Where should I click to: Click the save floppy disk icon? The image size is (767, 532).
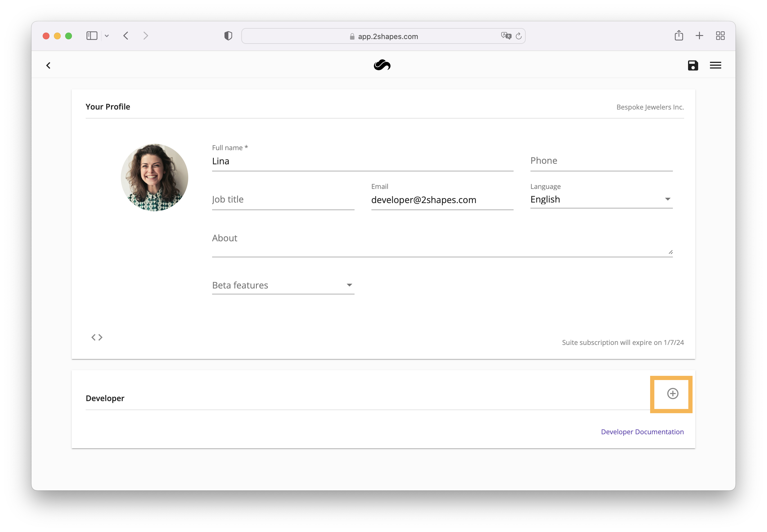pos(693,65)
